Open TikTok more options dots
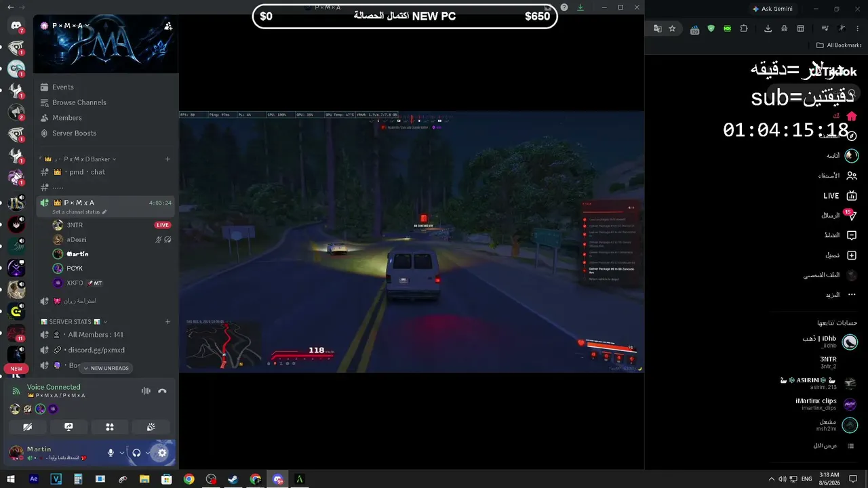Screen dimensions: 868x488 coord(852,295)
